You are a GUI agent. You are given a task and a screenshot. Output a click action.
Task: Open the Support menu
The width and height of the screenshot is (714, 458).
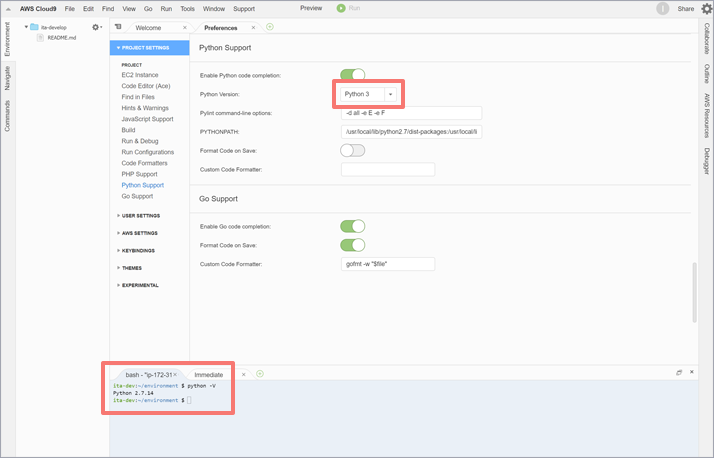click(244, 9)
